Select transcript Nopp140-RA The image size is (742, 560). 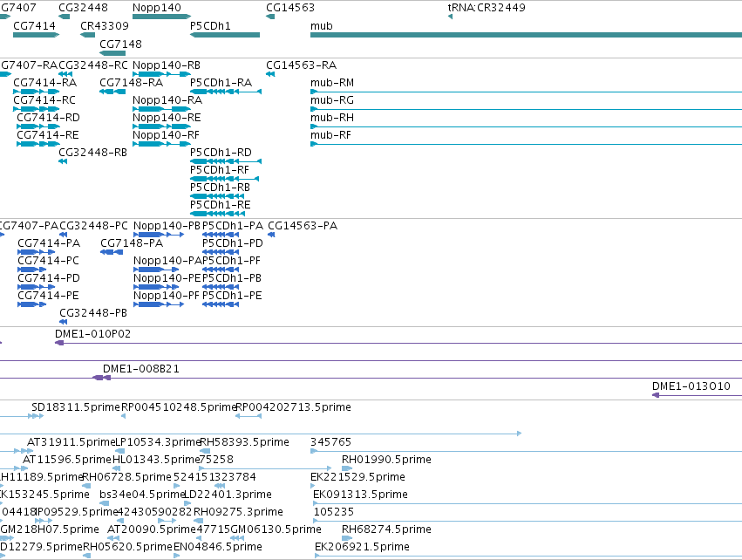click(161, 109)
